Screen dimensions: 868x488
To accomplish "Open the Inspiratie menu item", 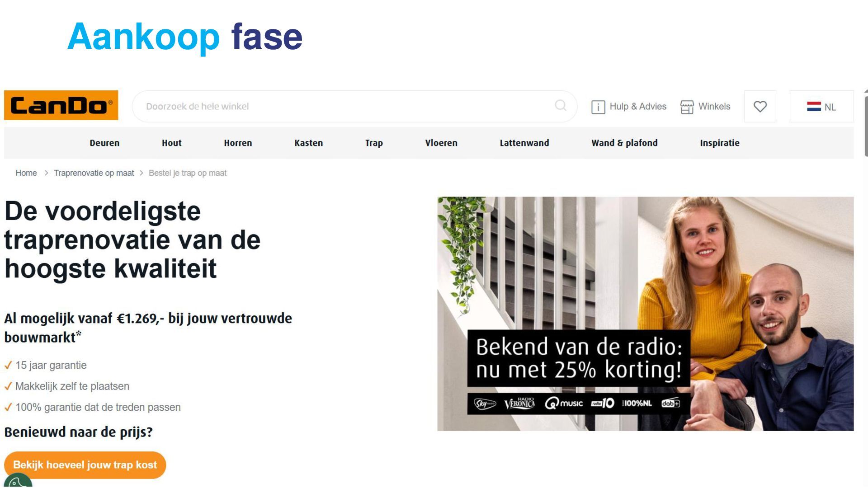I will point(720,143).
